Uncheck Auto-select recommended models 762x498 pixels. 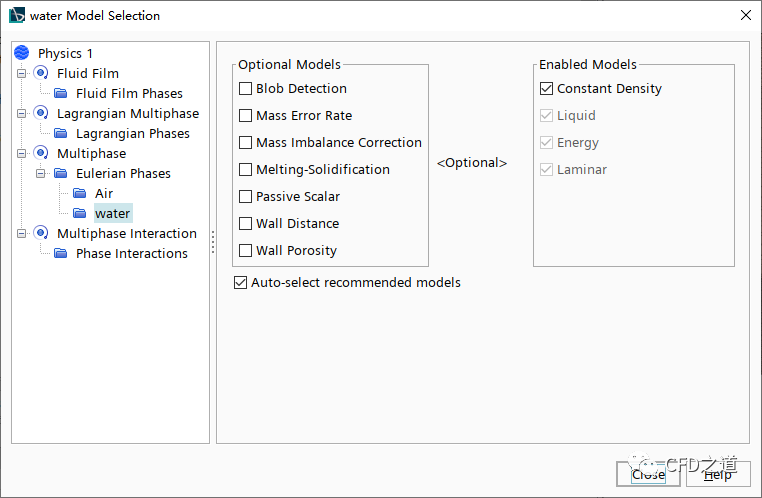[x=240, y=283]
